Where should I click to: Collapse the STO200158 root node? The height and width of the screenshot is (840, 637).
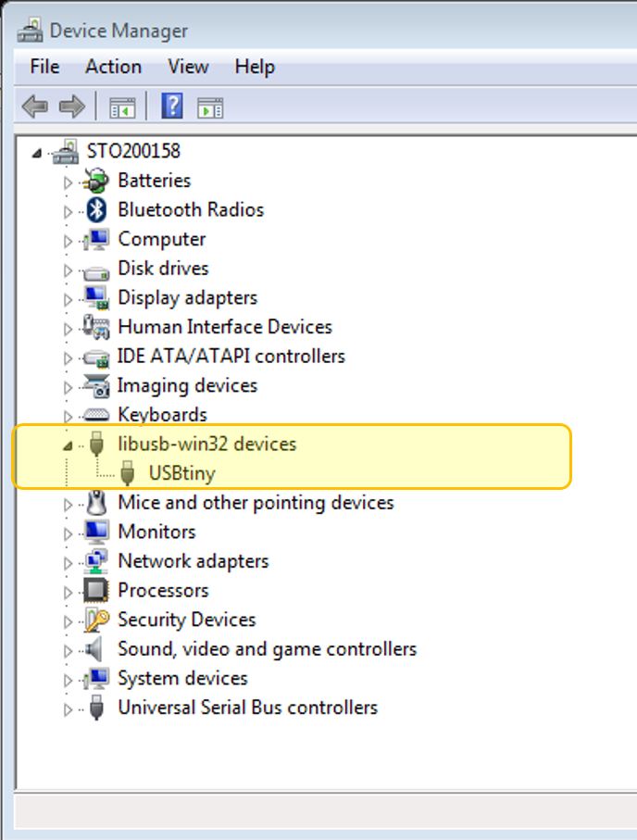36,153
